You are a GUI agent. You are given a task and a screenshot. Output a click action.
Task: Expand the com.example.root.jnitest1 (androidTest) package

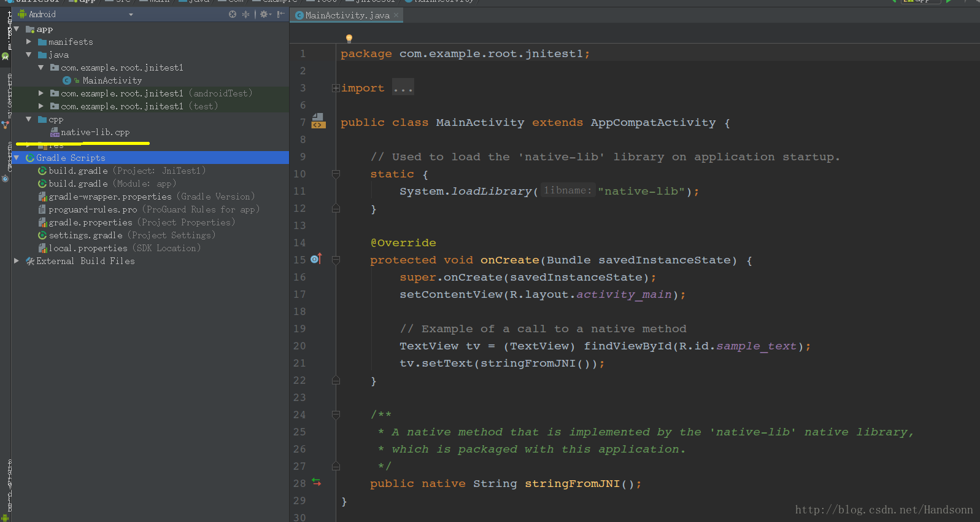point(41,93)
